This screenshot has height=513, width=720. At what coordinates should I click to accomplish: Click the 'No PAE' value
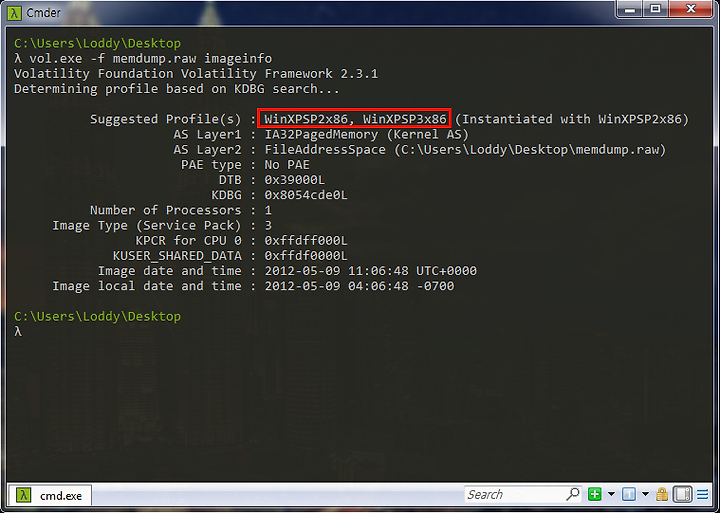coord(287,165)
